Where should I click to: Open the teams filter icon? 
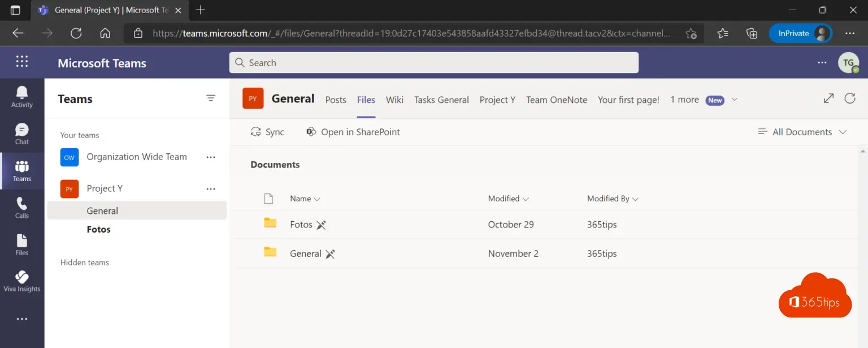(x=211, y=98)
